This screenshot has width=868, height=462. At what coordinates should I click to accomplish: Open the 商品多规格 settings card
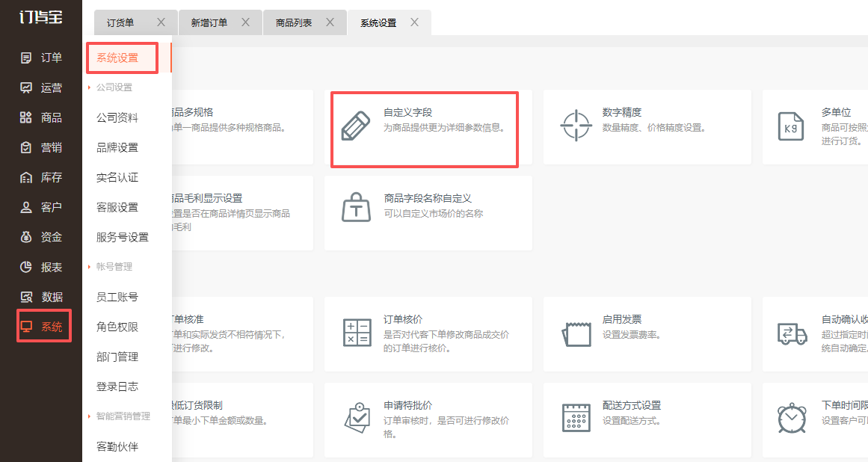242,127
